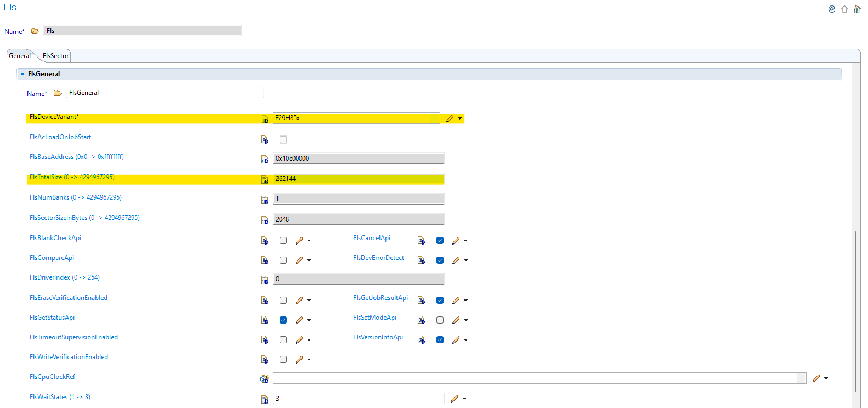Click the reference icon next to FlsCpuClockRef
This screenshot has height=408, width=868.
[x=264, y=379]
